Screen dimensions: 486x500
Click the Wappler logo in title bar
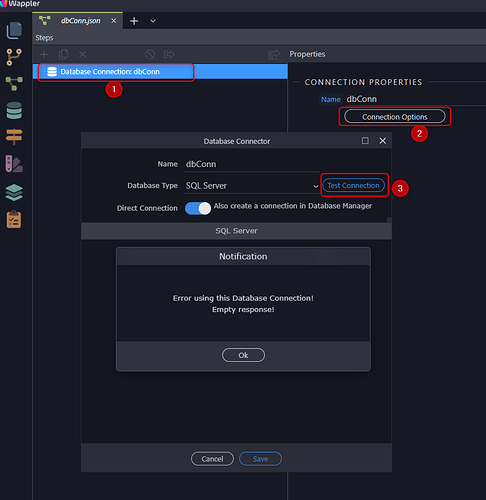tap(3, 3)
